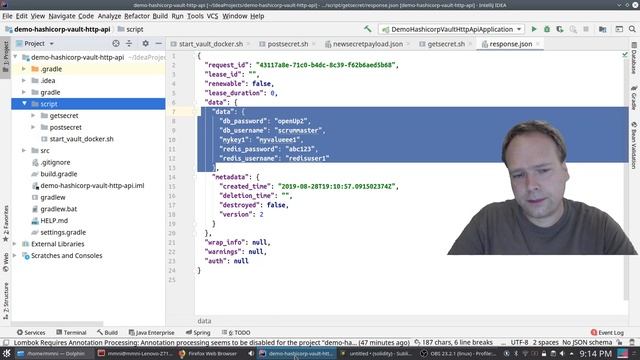This screenshot has width=640, height=360.
Task: Open the Spring tool window
Action: tap(198, 333)
